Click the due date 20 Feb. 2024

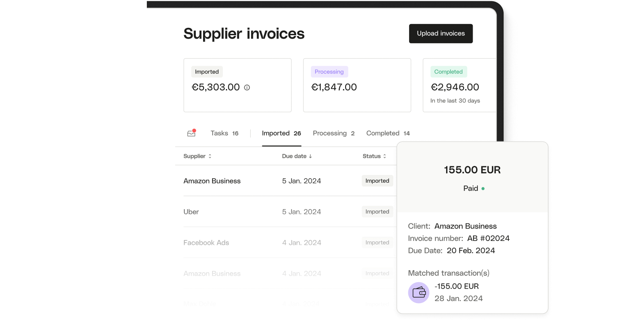coord(471,250)
